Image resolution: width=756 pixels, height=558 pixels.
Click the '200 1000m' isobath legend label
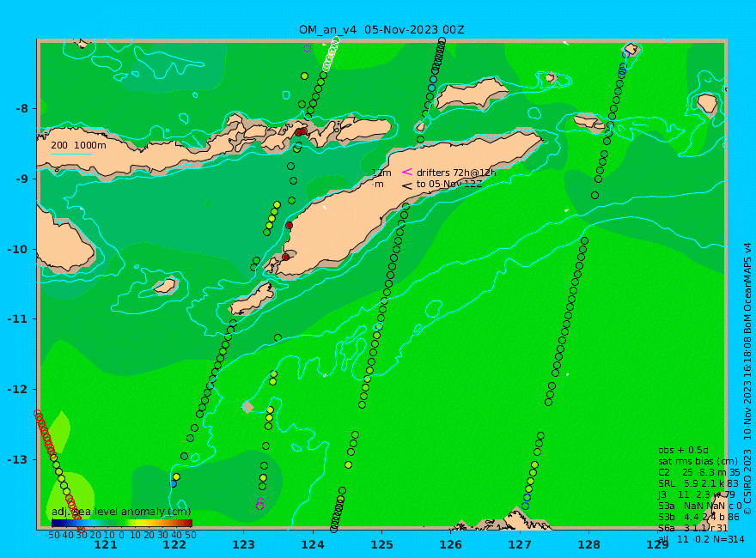pyautogui.click(x=78, y=145)
